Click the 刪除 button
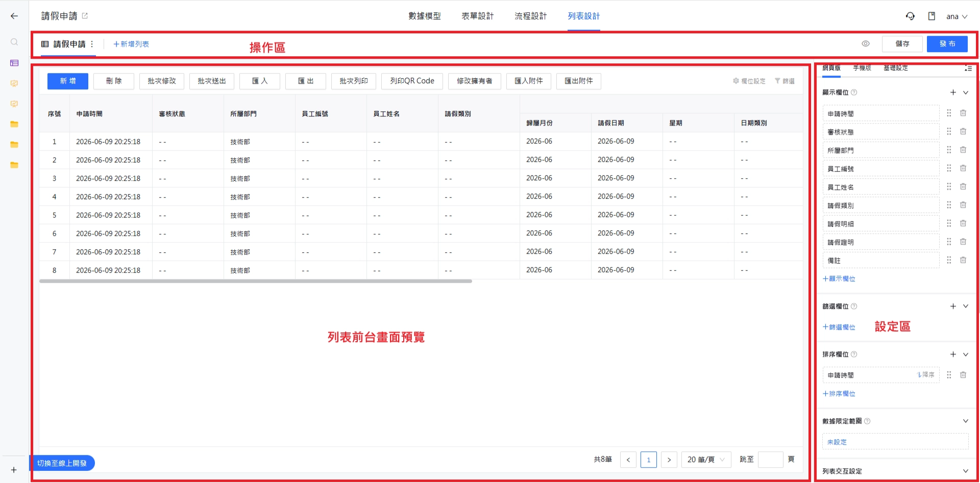This screenshot has width=980, height=483. [x=114, y=81]
